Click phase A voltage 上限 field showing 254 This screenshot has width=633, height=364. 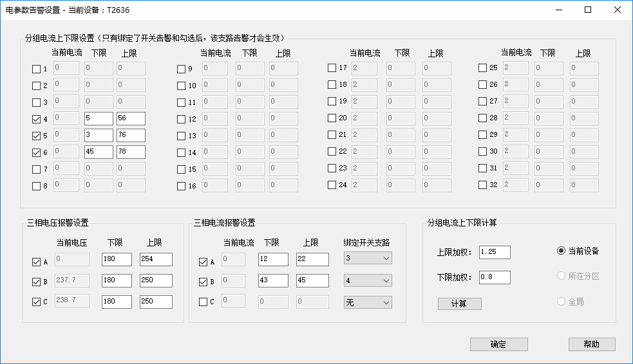click(x=156, y=259)
